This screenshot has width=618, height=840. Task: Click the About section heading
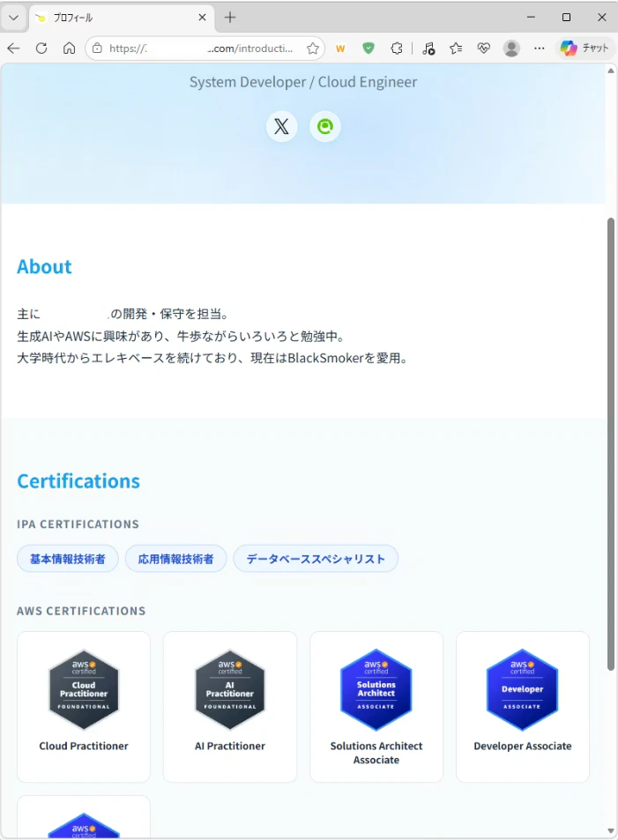44,267
